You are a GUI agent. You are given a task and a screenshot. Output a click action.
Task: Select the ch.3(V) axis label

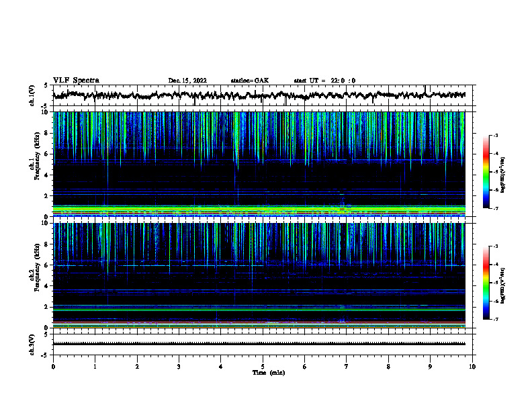(32, 345)
